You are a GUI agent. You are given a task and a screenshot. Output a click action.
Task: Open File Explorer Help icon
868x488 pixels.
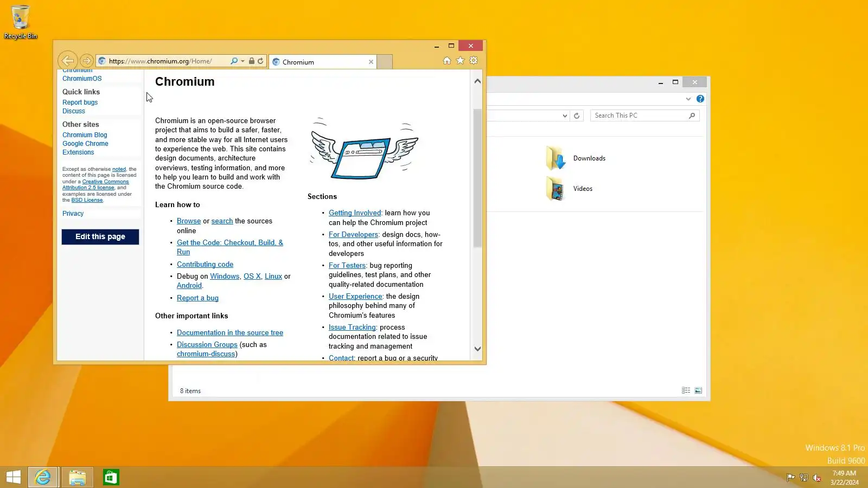click(x=700, y=99)
